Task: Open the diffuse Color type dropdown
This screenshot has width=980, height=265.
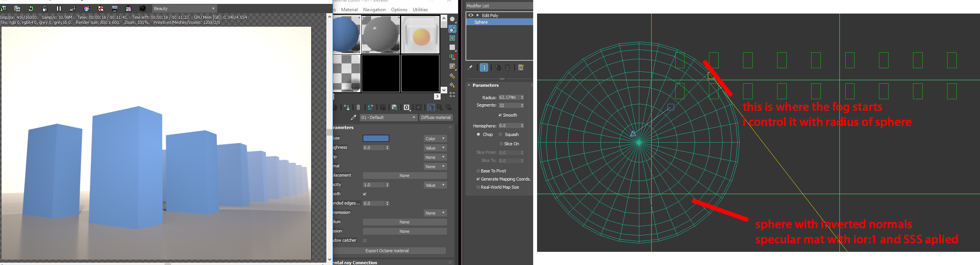Action: pos(435,138)
